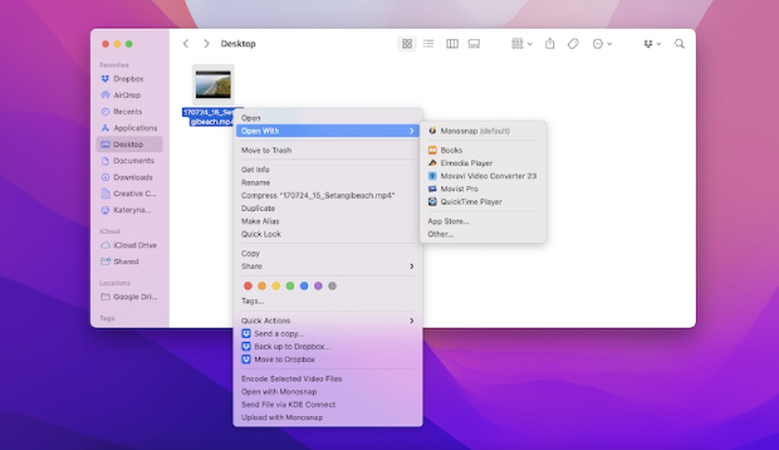Go back using the toolbar back arrow

[x=186, y=44]
